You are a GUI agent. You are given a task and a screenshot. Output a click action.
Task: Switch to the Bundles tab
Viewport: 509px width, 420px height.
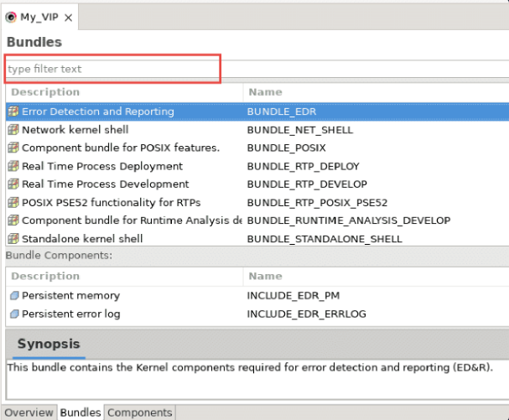[x=81, y=412]
